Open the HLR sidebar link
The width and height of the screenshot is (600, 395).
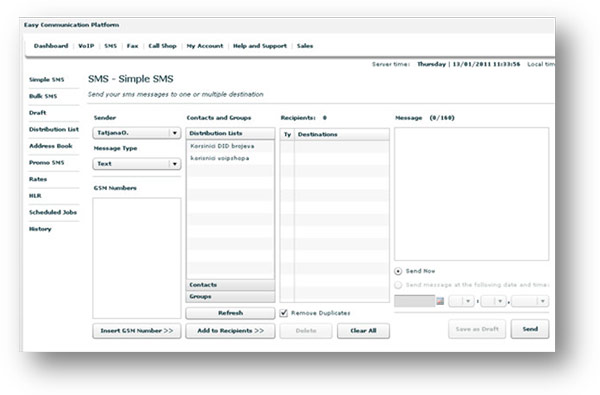coord(35,196)
